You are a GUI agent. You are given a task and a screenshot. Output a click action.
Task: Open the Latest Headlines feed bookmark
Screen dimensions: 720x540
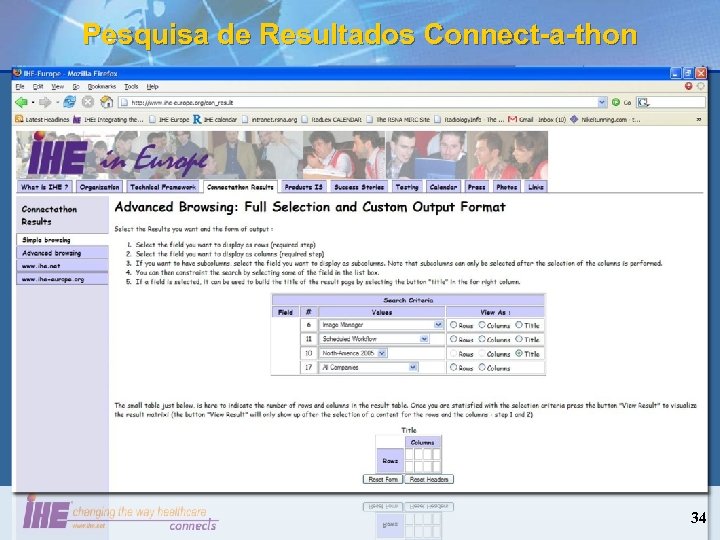pos(42,119)
